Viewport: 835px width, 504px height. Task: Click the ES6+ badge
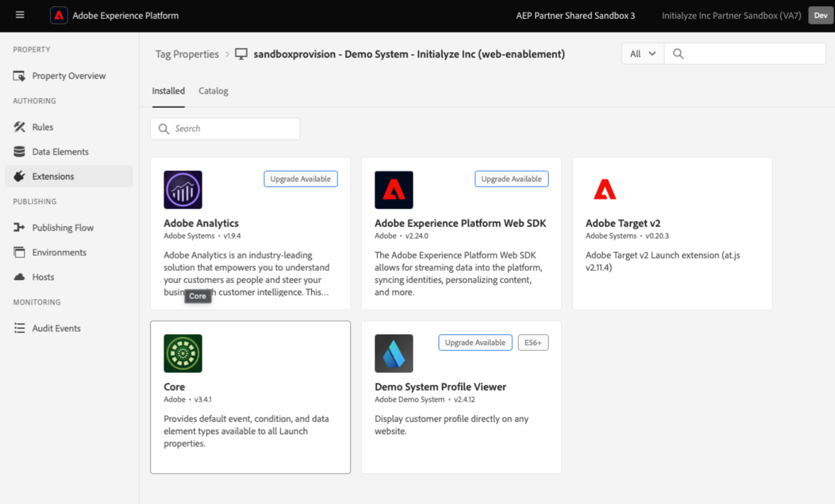(x=533, y=342)
